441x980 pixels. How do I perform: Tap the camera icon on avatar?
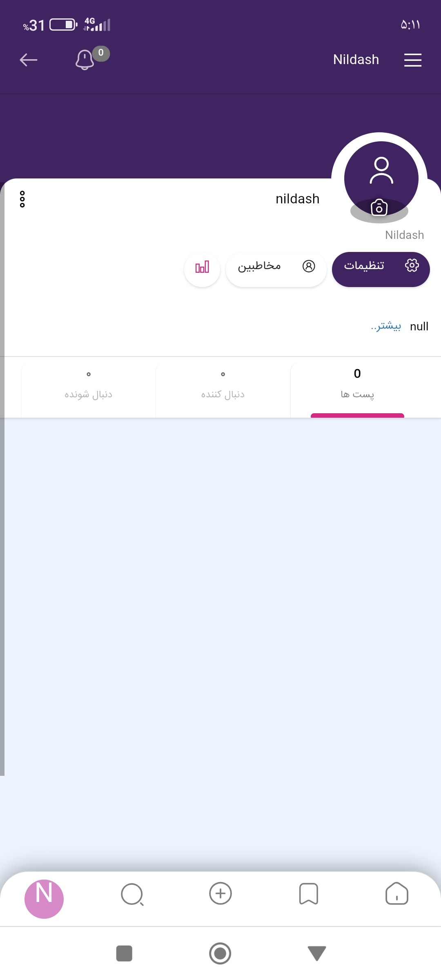(x=379, y=208)
